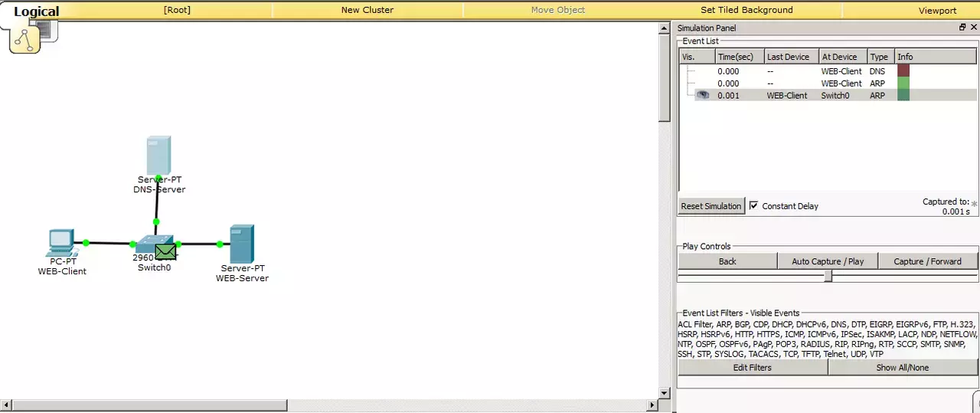This screenshot has width=980, height=413.
Task: Click Show All/None button
Action: coord(903,368)
